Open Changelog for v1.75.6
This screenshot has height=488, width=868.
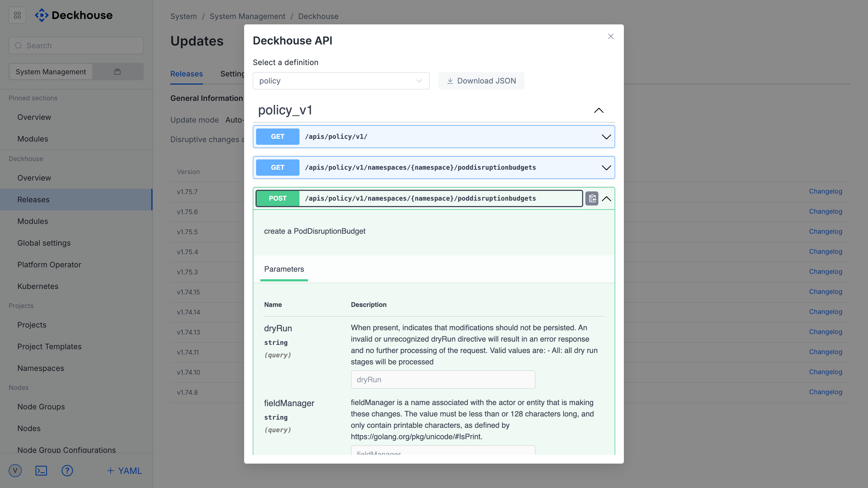(825, 211)
